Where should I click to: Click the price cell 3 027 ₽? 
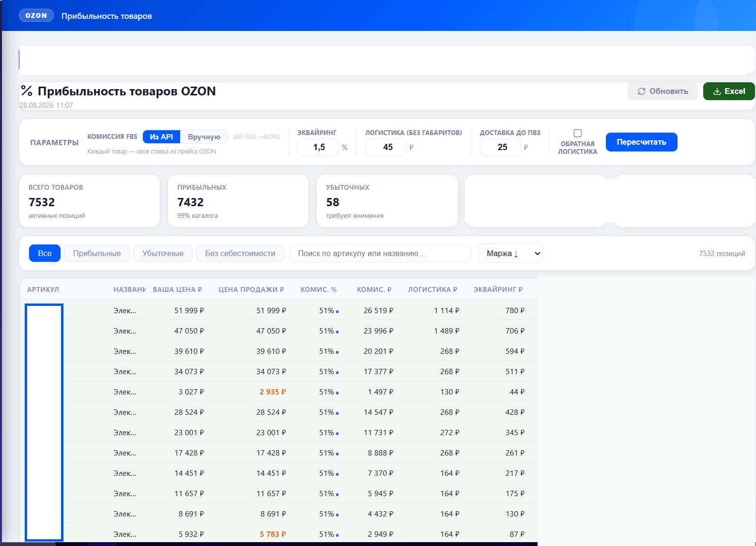coord(191,392)
